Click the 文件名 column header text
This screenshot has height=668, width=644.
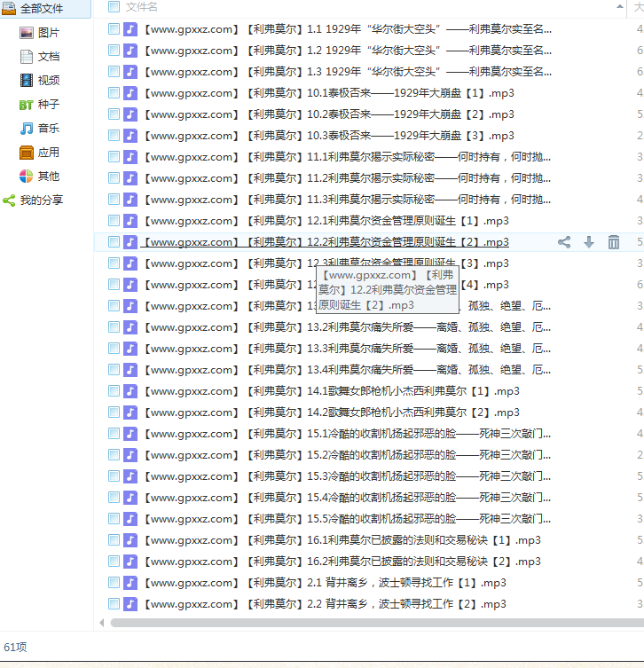pyautogui.click(x=142, y=7)
